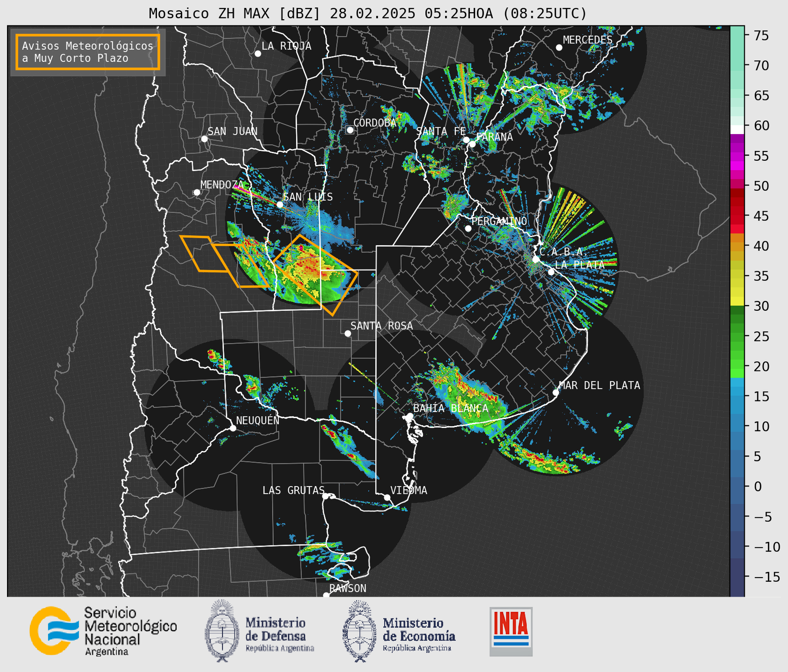The image size is (788, 672).
Task: Click the MENDOZA city marker dot
Action: (x=197, y=193)
